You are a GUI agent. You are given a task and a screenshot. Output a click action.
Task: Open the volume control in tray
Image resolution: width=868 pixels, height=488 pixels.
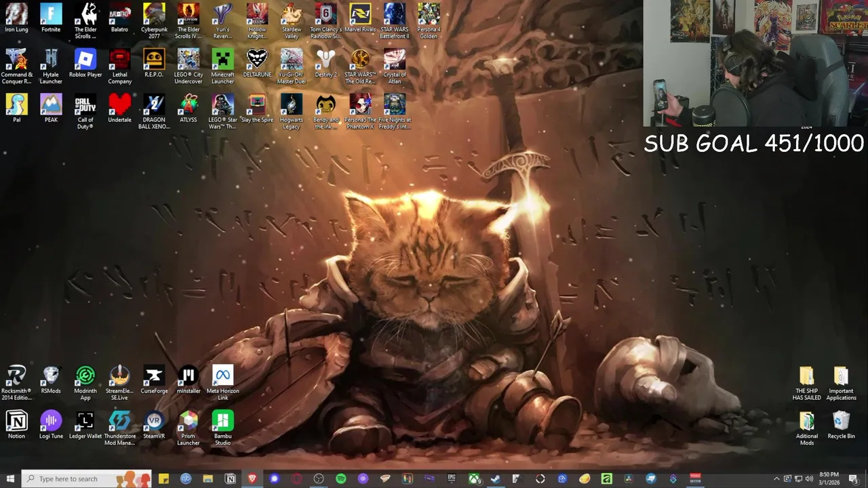tap(809, 479)
